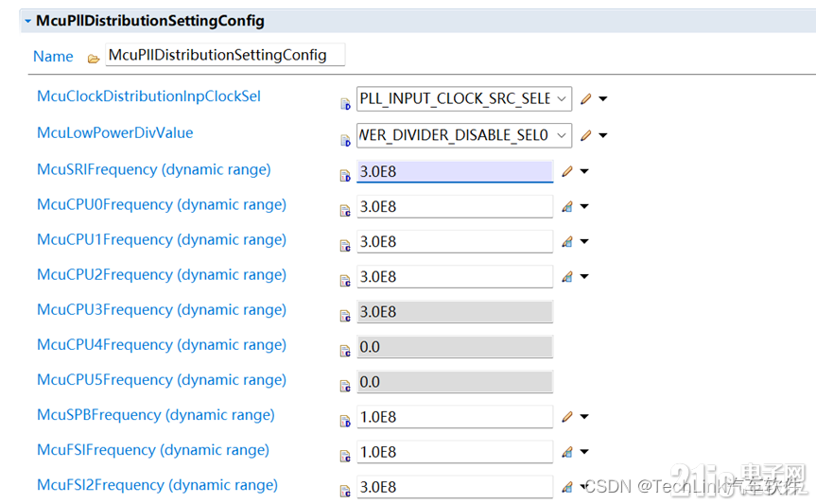Image resolution: width=816 pixels, height=504 pixels.
Task: Open the McuLowPowerDivValue label link
Action: pyautogui.click(x=115, y=132)
